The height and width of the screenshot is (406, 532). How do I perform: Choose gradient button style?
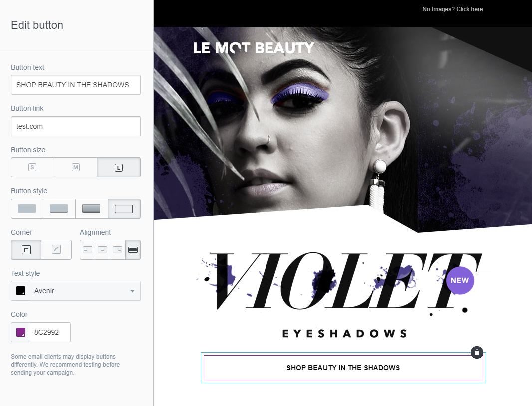(x=92, y=209)
